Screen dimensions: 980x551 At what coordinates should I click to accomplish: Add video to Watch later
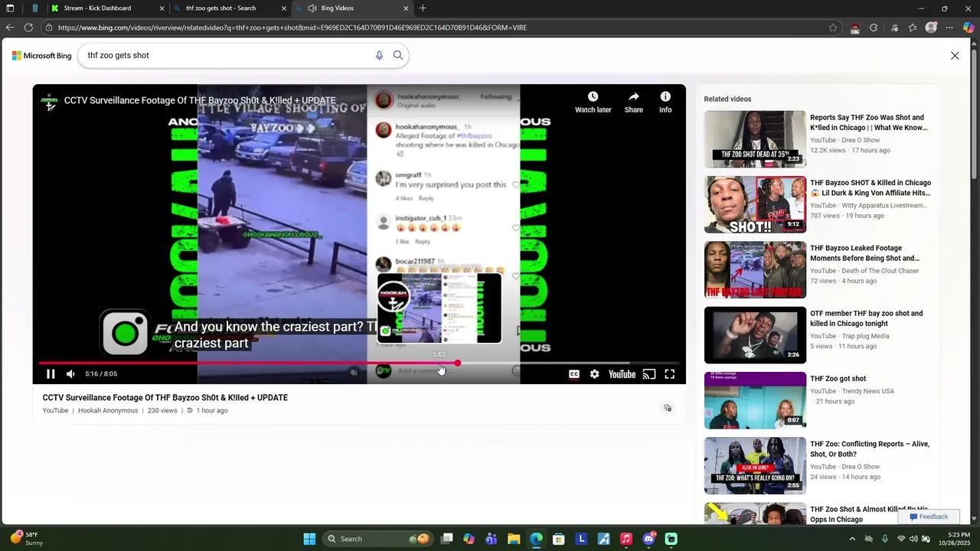(x=593, y=102)
